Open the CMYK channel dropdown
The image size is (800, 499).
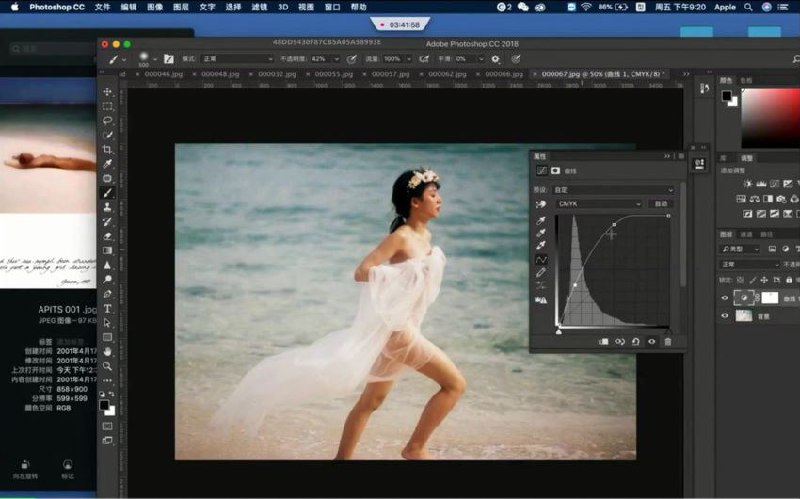point(600,204)
